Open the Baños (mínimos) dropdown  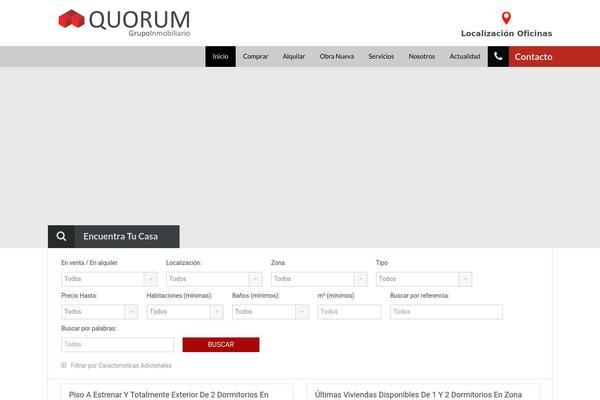(x=270, y=312)
